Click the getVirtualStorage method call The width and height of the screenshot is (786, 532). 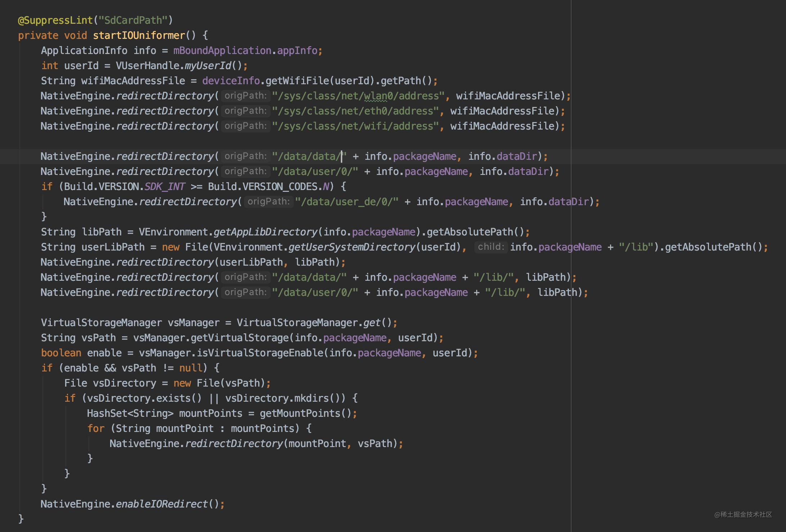[x=240, y=338]
